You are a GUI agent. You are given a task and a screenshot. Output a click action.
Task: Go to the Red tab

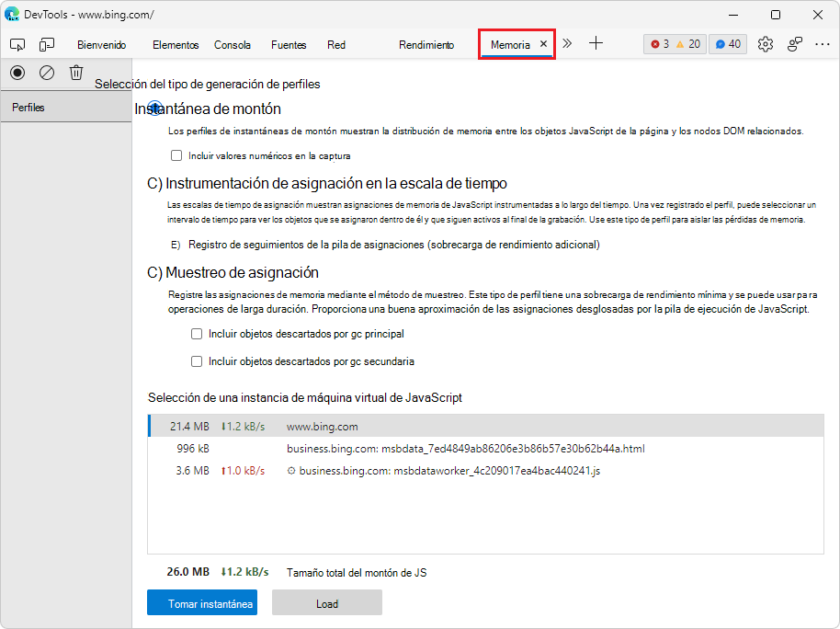[336, 45]
